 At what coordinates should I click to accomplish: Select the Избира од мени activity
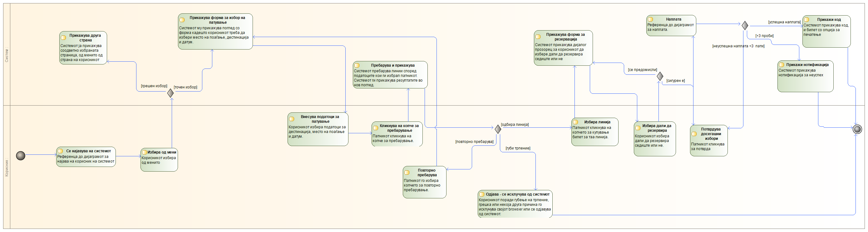click(159, 160)
